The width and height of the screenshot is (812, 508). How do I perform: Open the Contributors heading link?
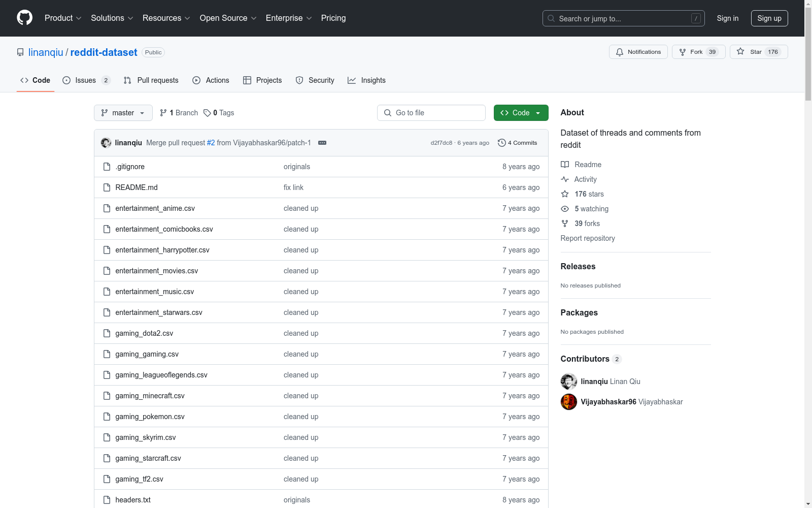[591, 359]
